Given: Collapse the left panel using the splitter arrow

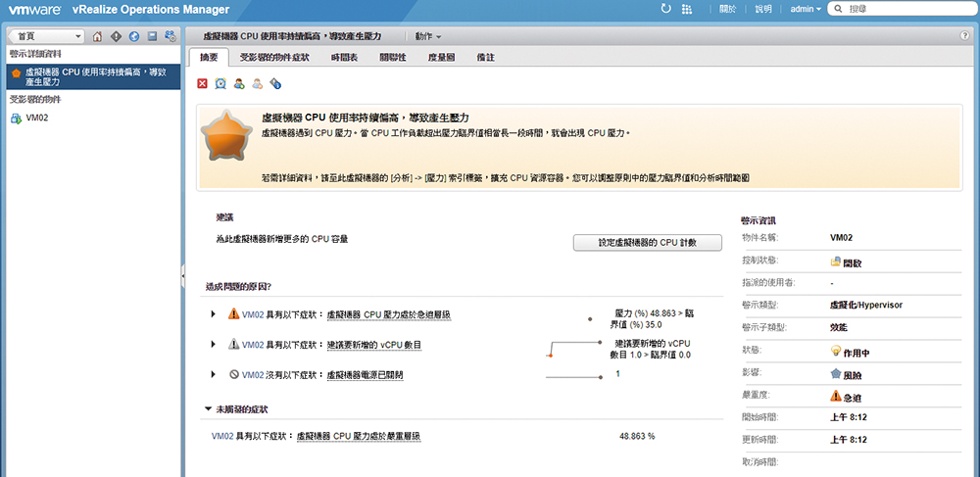Looking at the screenshot, I should point(182,275).
